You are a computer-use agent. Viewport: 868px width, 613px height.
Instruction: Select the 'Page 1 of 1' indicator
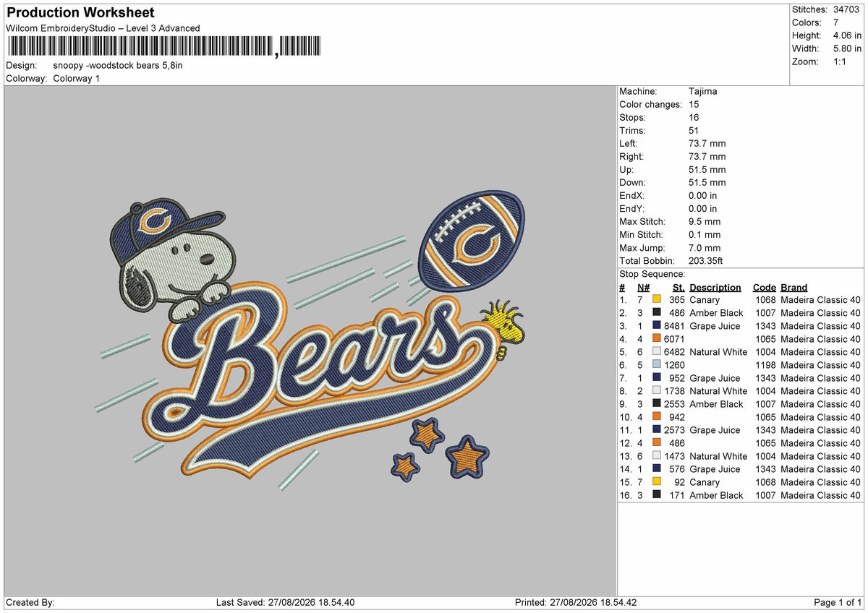click(838, 603)
